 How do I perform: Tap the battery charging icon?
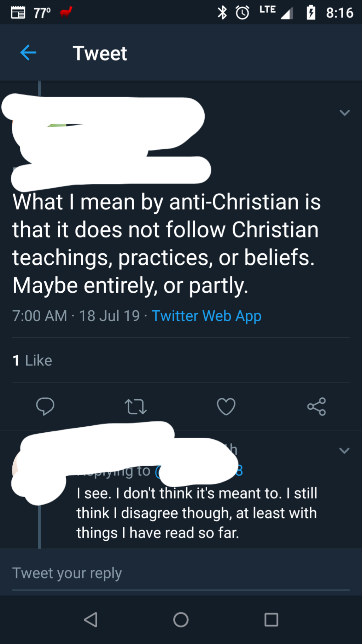tap(311, 13)
